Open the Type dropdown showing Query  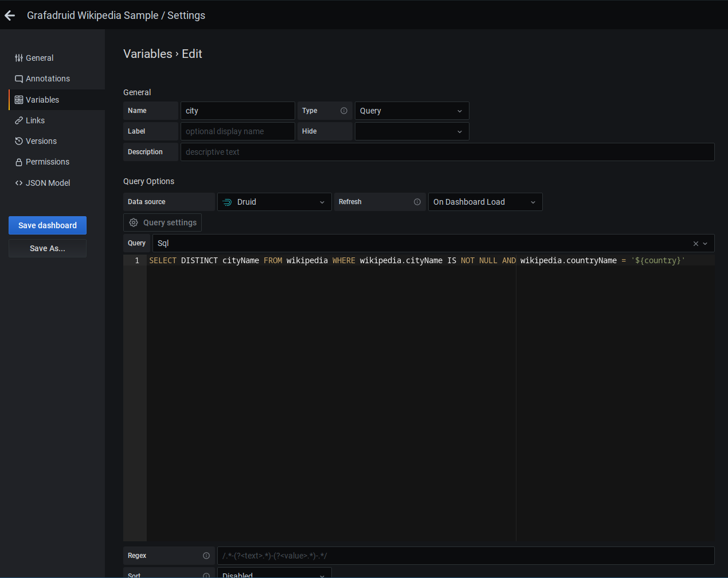pyautogui.click(x=412, y=111)
